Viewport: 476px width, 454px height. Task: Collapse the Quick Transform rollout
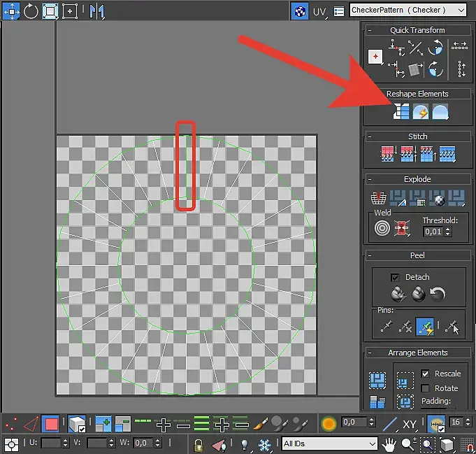pos(370,30)
